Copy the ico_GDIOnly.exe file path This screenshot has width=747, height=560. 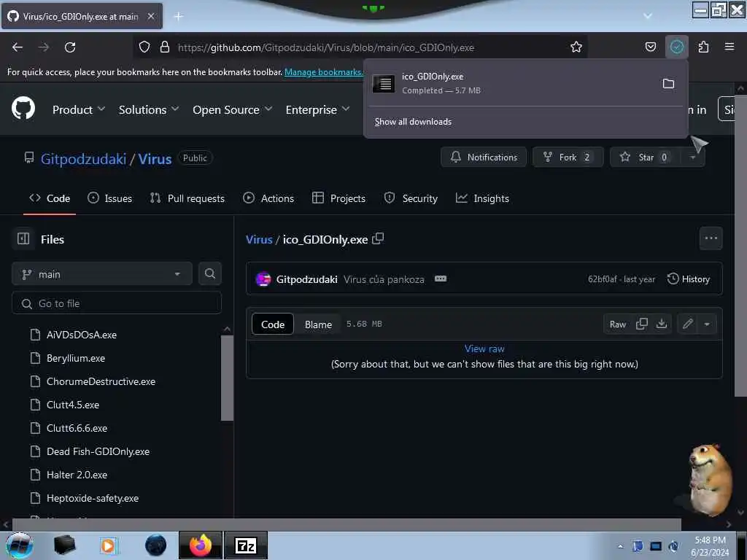(x=379, y=238)
